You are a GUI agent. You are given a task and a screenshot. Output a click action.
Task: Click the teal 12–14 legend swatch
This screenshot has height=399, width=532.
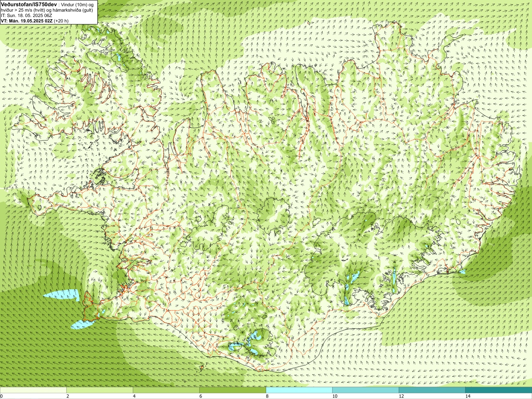pyautogui.click(x=432, y=390)
